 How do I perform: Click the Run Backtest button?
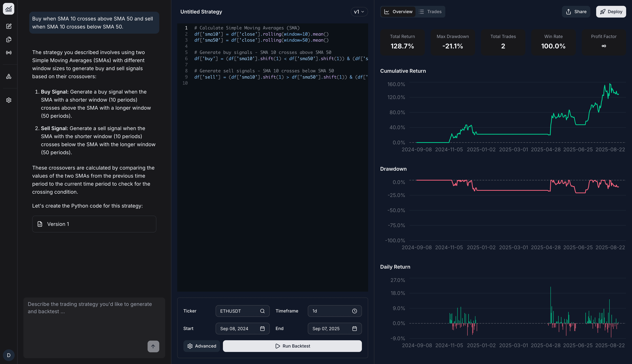(x=292, y=346)
